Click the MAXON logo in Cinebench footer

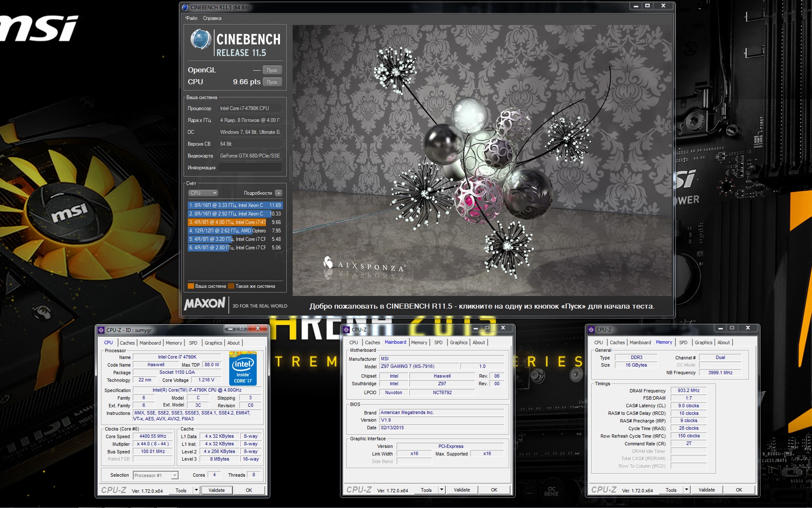(x=205, y=304)
